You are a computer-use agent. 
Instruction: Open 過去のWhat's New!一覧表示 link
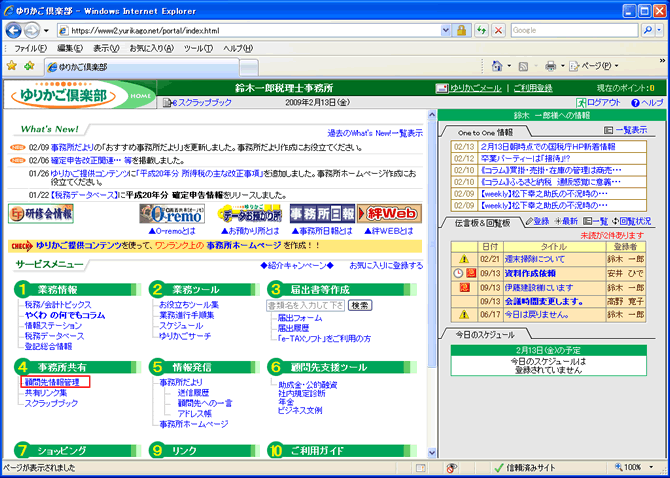[x=375, y=133]
